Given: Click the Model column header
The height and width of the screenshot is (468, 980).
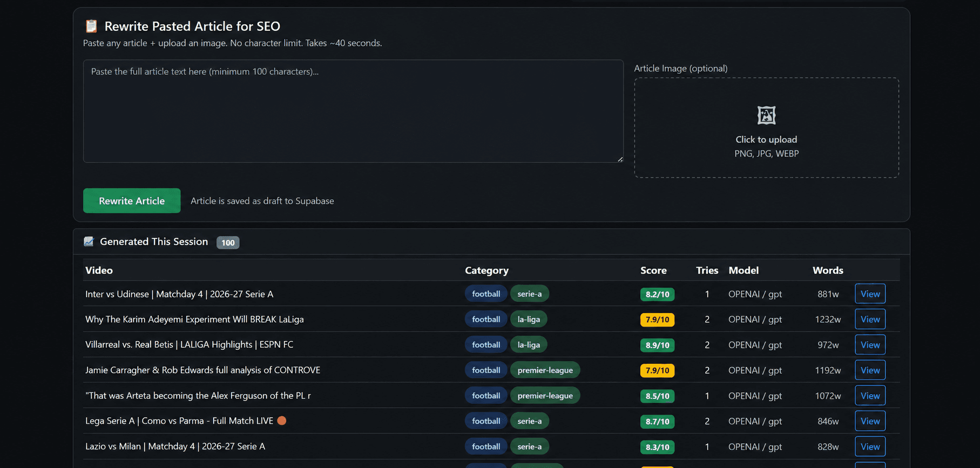Looking at the screenshot, I should pos(744,270).
